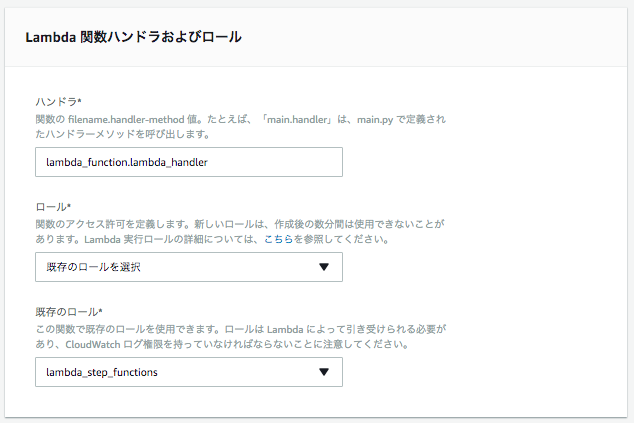
Task: Follow the こちら link for execution role details
Action: click(279, 239)
